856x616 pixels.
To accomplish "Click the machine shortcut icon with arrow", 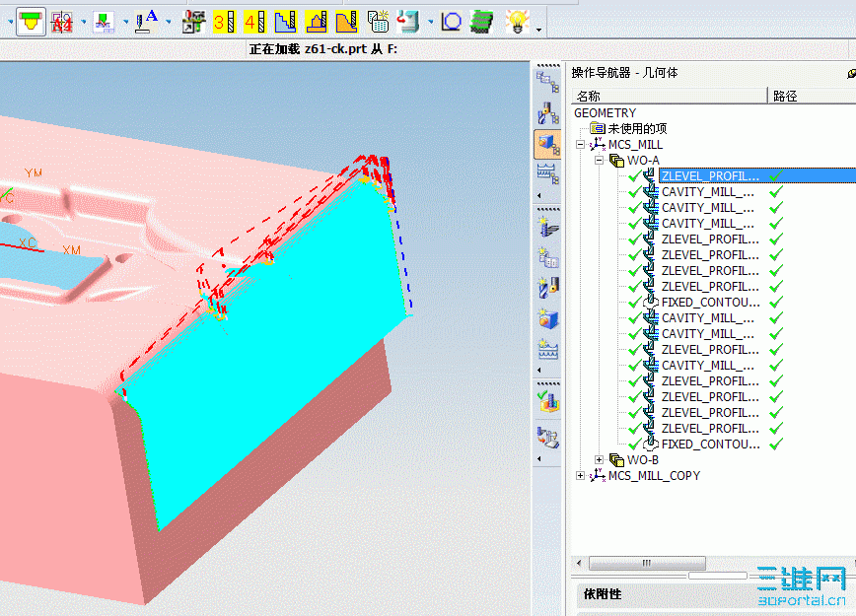I will [x=193, y=23].
